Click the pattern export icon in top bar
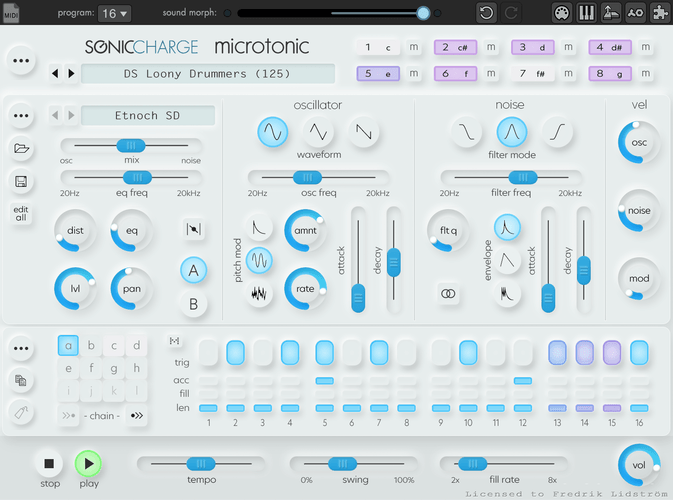Screen dimensions: 673x500 tap(611, 13)
